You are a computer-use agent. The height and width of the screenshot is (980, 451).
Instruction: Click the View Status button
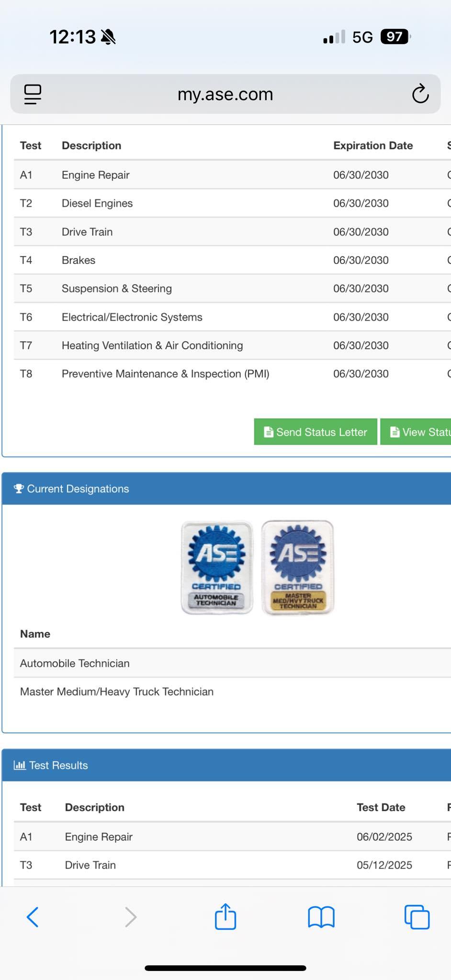point(416,432)
